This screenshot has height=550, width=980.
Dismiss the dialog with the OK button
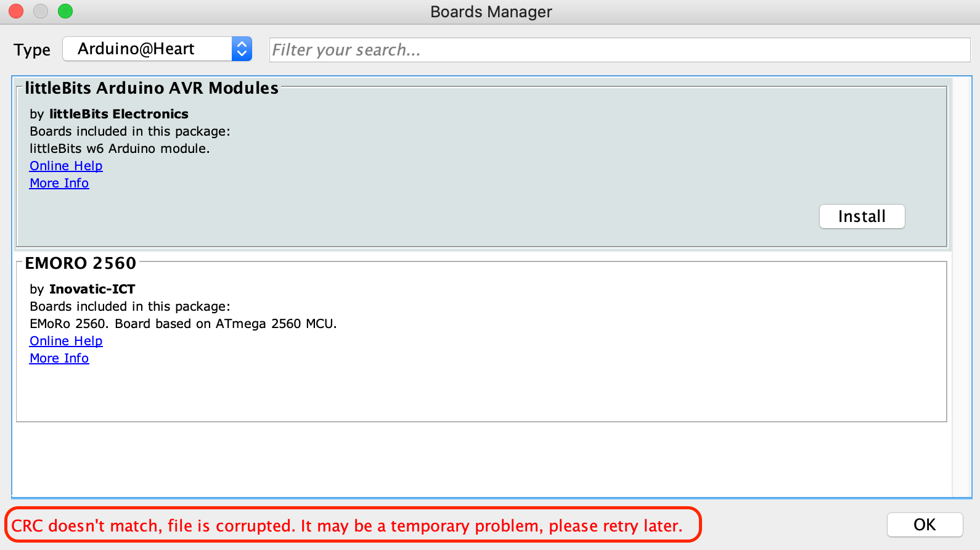[925, 525]
